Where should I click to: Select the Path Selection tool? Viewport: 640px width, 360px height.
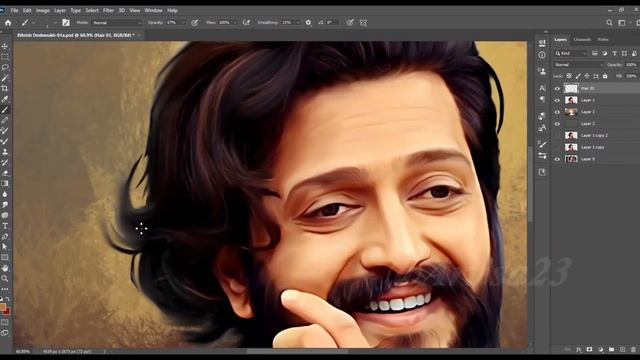5,247
